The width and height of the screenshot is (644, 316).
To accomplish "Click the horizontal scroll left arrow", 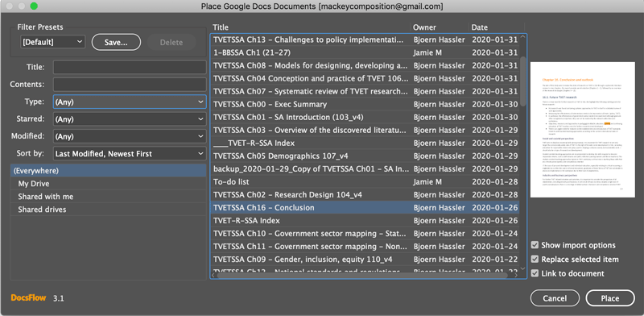I will [213, 275].
